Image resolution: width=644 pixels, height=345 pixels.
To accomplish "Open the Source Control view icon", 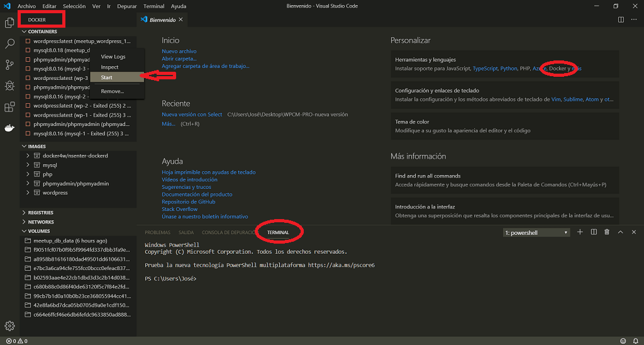I will (9, 64).
